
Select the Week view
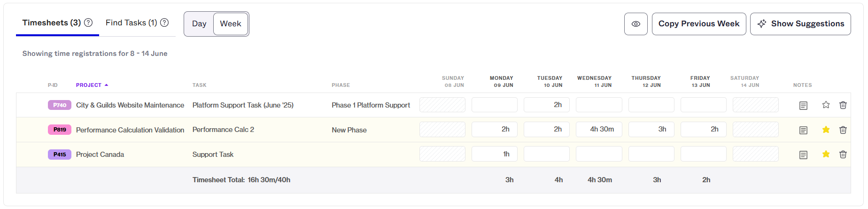click(x=231, y=24)
